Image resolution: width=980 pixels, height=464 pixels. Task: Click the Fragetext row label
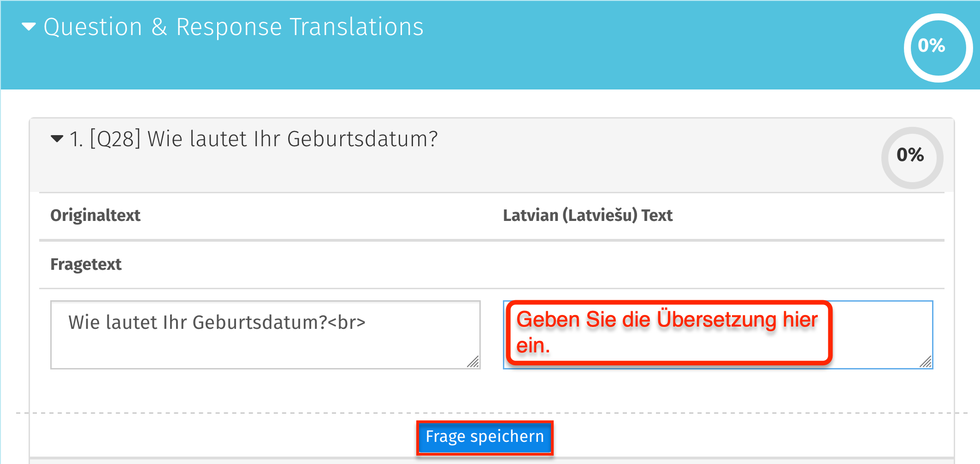click(86, 264)
